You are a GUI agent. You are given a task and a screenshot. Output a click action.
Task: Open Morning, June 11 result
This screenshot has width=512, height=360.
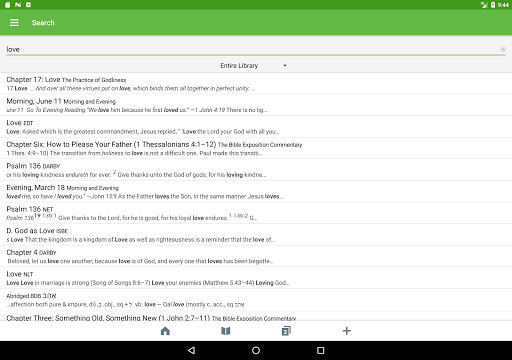(256, 105)
